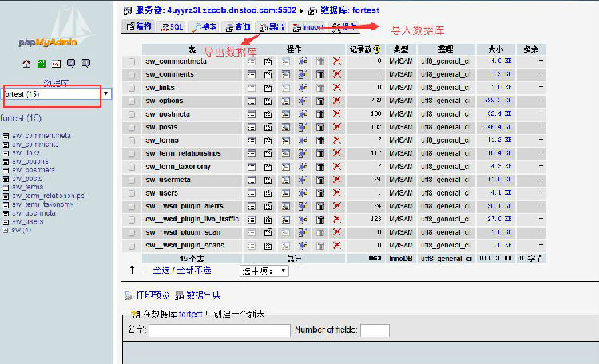Switch to the SQL tab

click(171, 27)
